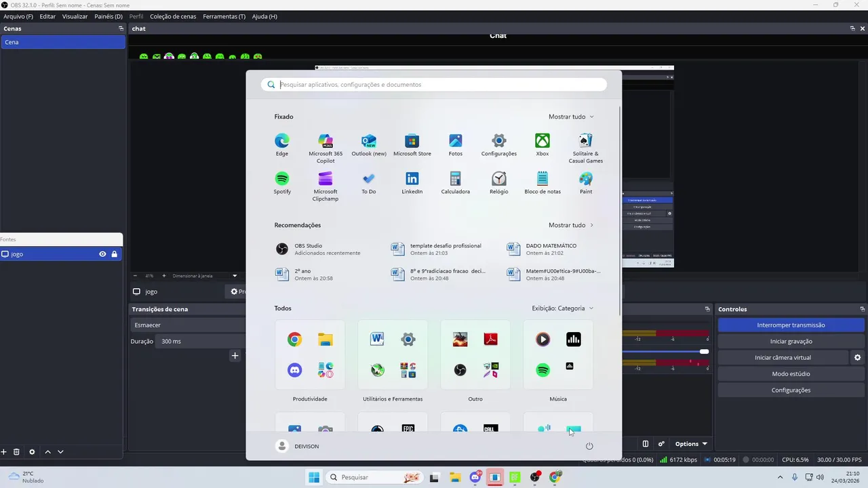Open Configurações from pinned apps
The image size is (868, 488).
[x=499, y=145]
